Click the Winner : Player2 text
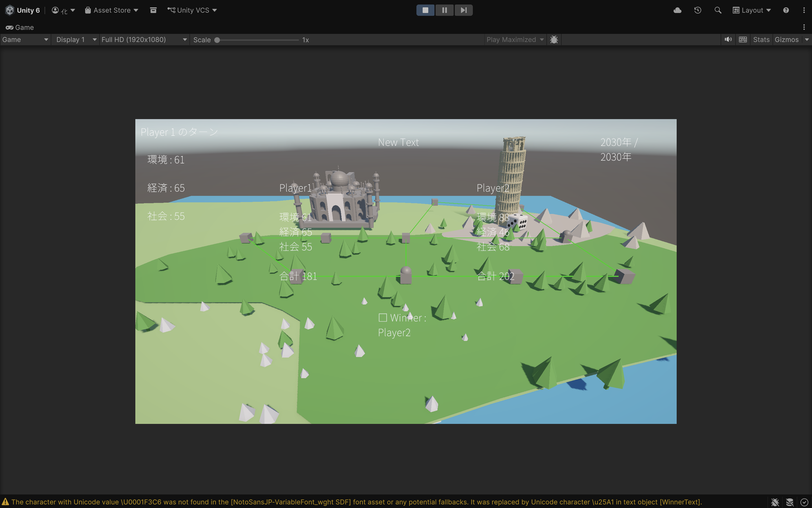This screenshot has height=508, width=812. (x=402, y=325)
